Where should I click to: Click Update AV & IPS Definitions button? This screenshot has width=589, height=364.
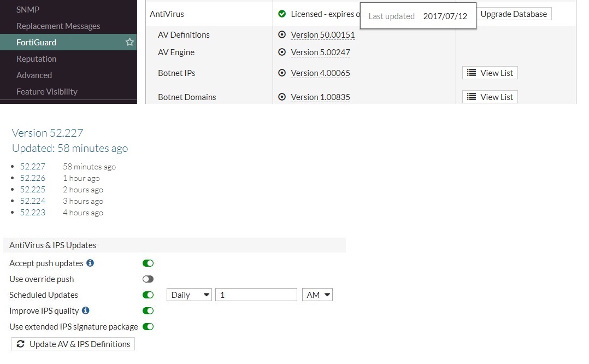click(73, 344)
